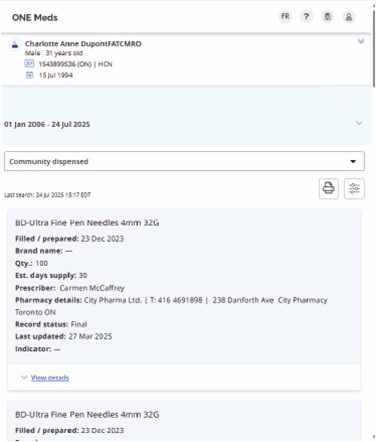Open the filter sliders settings icon
Image resolution: width=376 pixels, height=442 pixels.
coord(354,189)
